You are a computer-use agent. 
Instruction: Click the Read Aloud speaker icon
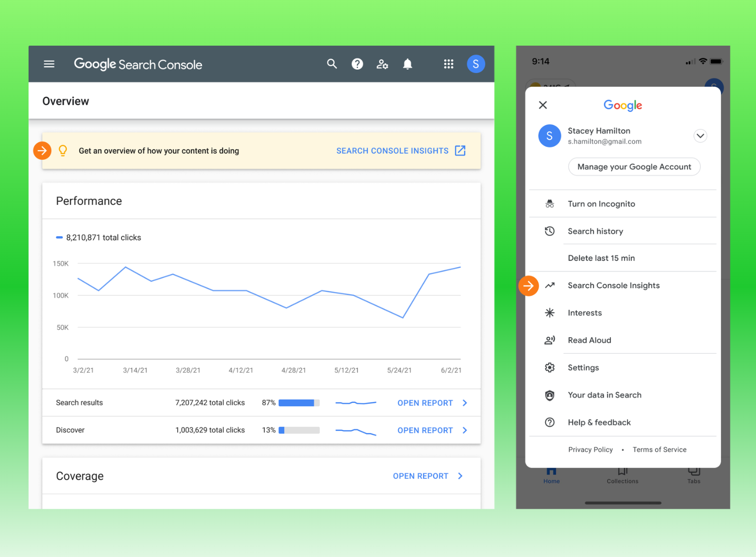click(550, 340)
